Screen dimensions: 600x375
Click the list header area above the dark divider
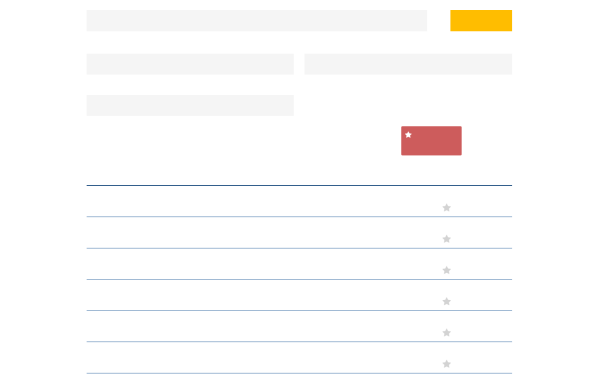click(x=299, y=171)
